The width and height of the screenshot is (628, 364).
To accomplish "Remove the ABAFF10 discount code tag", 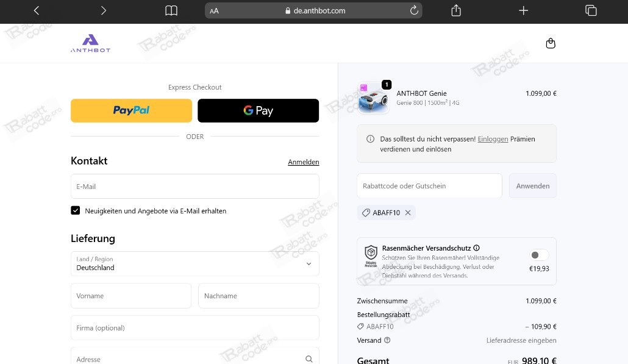I will (408, 213).
